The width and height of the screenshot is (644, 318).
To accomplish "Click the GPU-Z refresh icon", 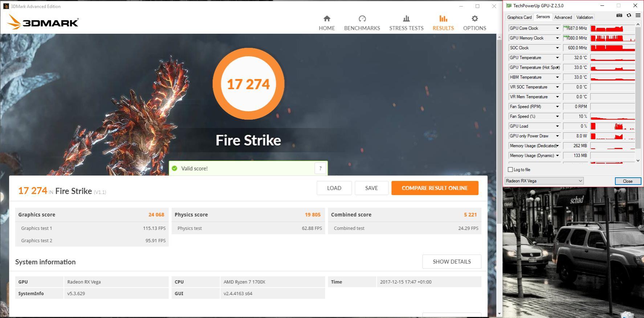I will [629, 15].
